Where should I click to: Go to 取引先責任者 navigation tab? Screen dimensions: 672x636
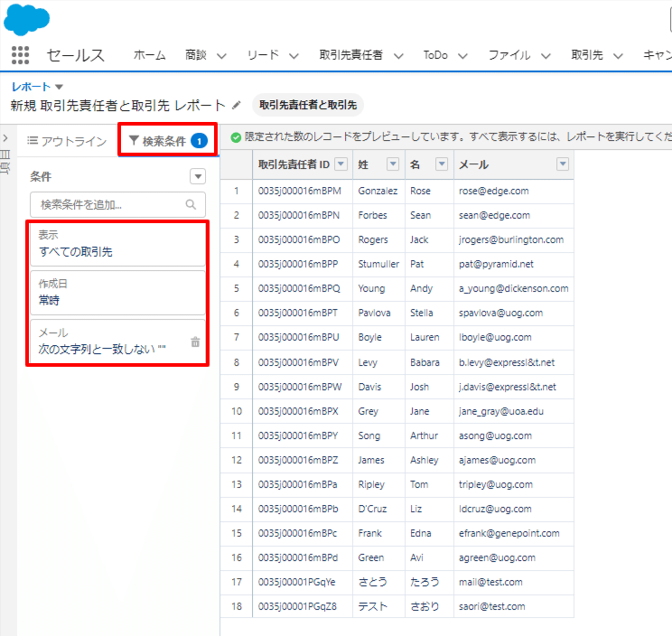pyautogui.click(x=351, y=55)
